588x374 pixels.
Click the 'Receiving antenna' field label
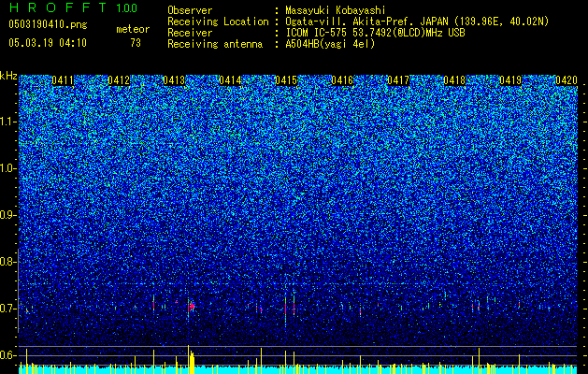pos(215,44)
